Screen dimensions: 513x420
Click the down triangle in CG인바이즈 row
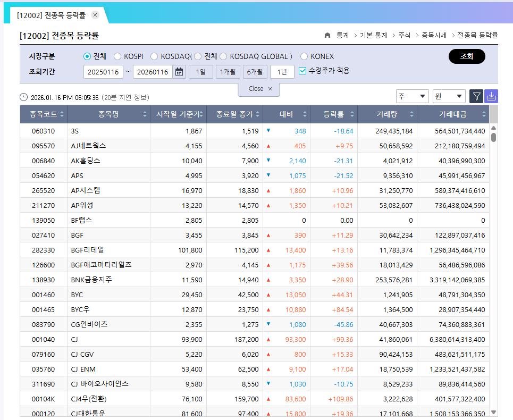[x=268, y=324]
